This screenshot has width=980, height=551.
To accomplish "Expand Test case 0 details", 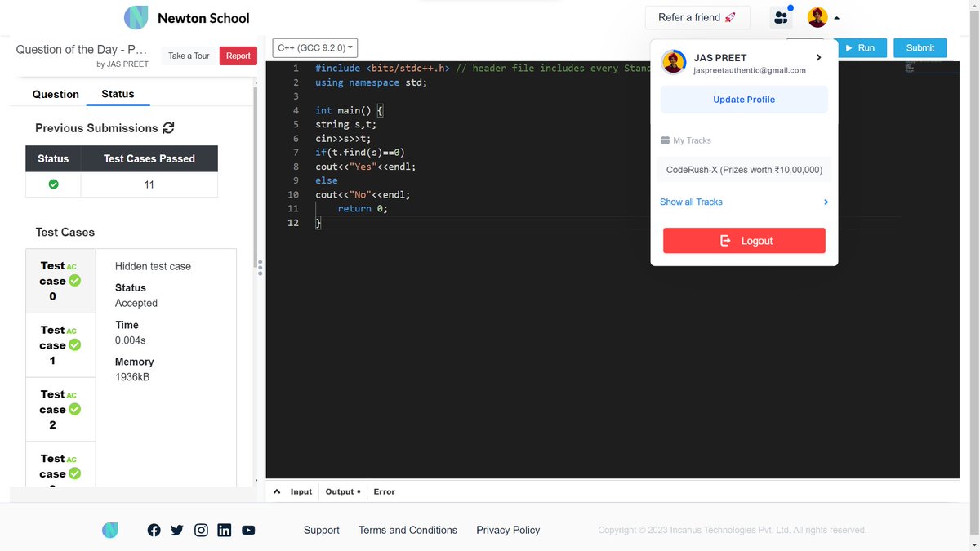I will tap(60, 281).
